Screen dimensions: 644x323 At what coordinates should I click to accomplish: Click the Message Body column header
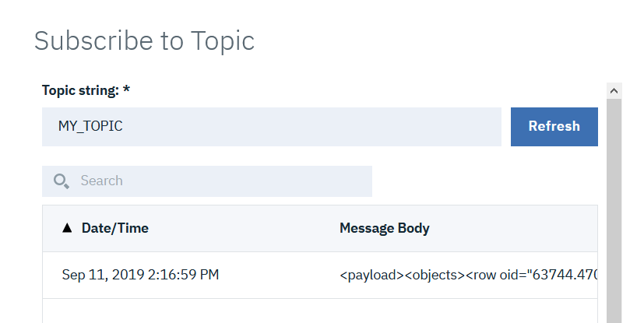coord(385,228)
